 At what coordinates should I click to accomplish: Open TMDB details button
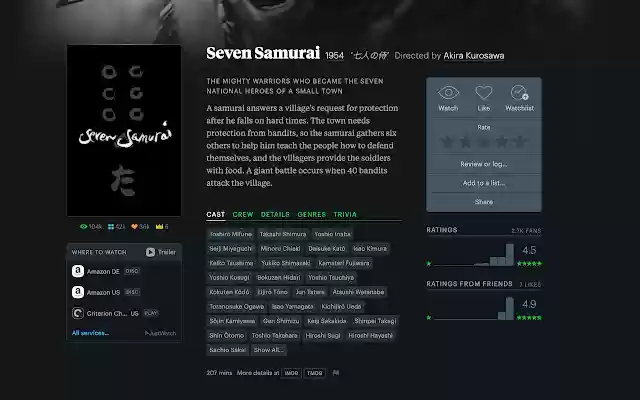[x=314, y=373]
